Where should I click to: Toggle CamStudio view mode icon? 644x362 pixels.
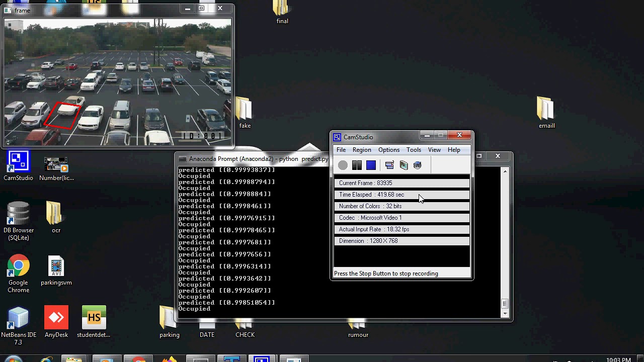[389, 165]
